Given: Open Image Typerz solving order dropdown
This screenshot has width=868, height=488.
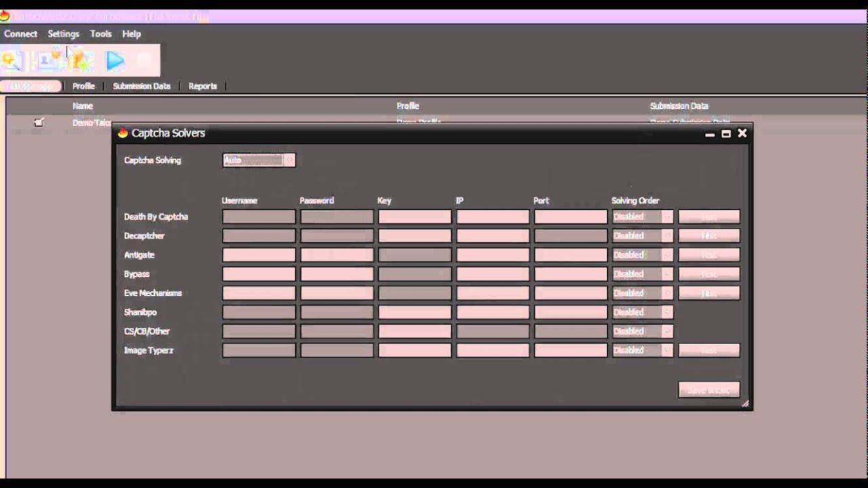Looking at the screenshot, I should coord(643,350).
